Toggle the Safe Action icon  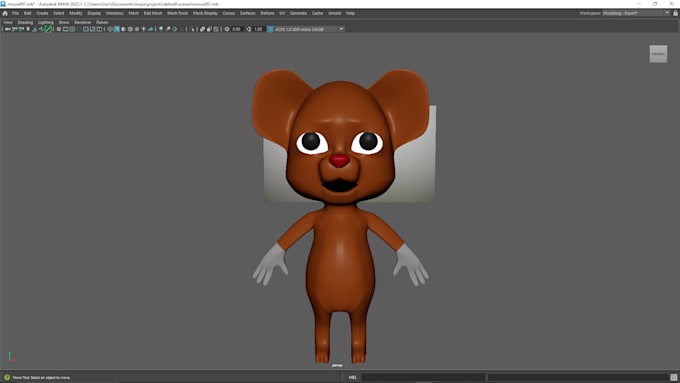tap(92, 29)
